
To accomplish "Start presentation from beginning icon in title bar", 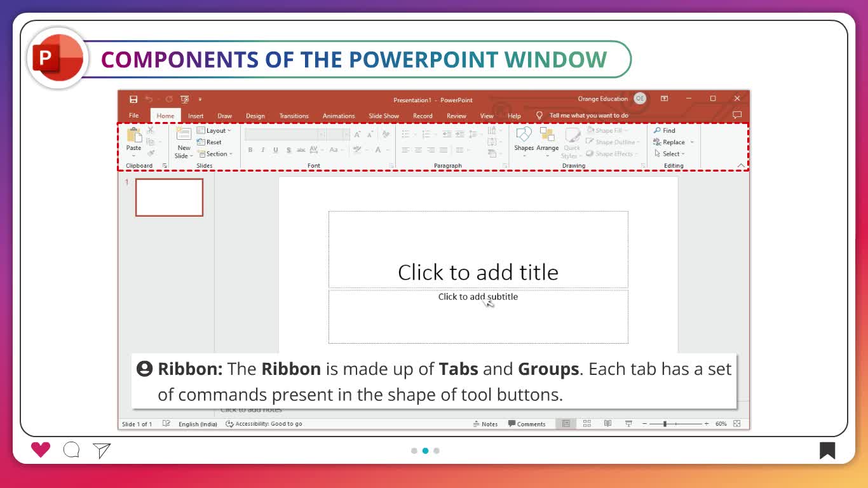I will coord(185,99).
